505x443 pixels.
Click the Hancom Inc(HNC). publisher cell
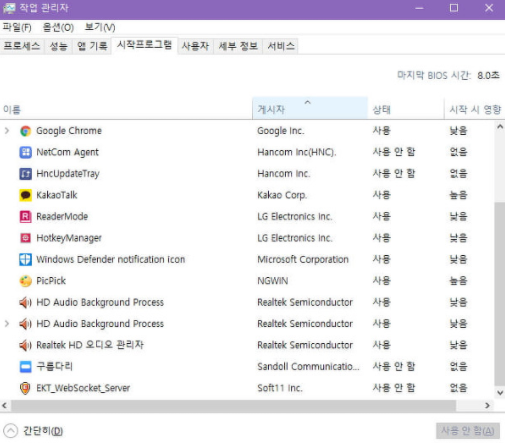(297, 152)
